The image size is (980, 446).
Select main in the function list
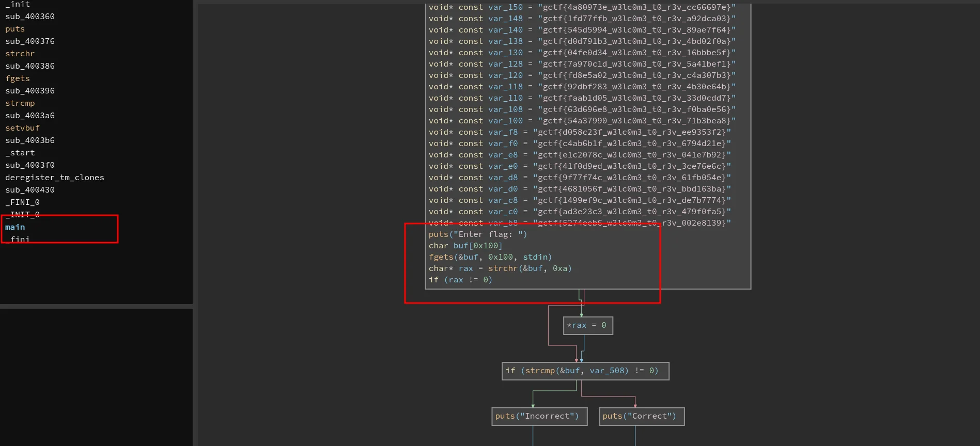(x=15, y=227)
